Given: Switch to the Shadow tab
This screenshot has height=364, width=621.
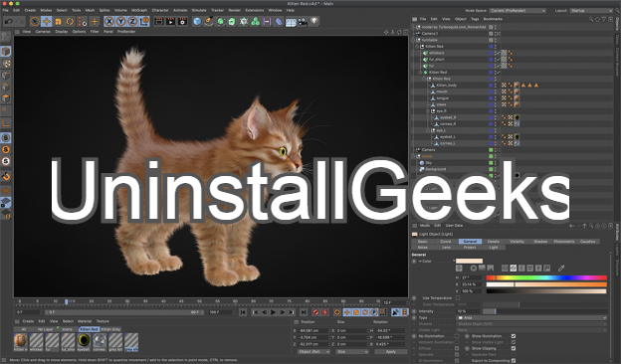Looking at the screenshot, I should (540, 242).
